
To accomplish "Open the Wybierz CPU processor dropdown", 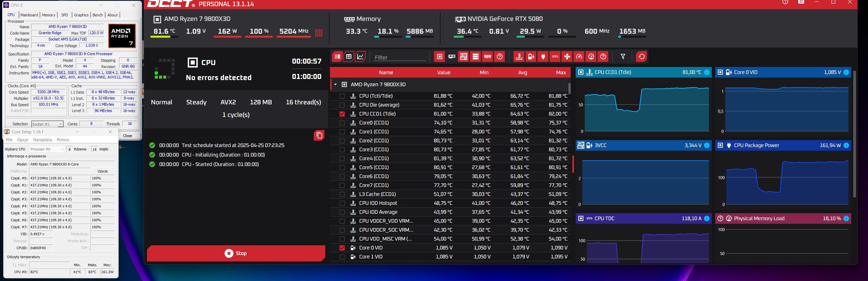I will tap(47, 149).
